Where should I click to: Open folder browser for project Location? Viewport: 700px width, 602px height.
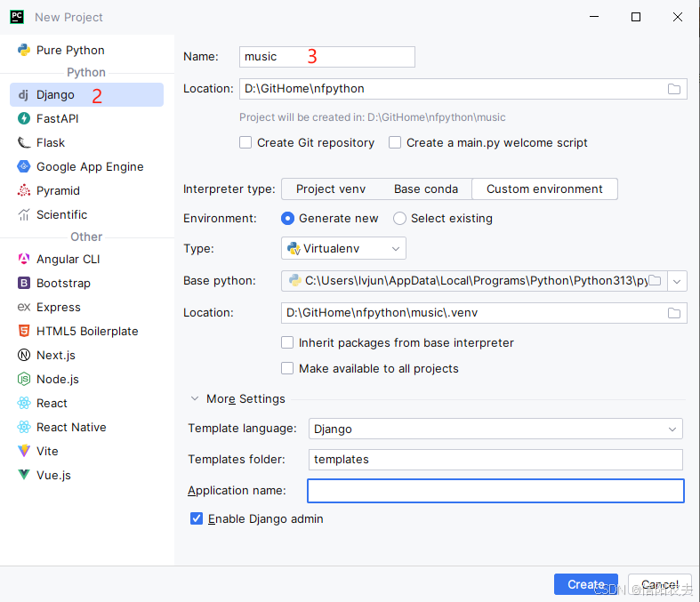pos(673,89)
